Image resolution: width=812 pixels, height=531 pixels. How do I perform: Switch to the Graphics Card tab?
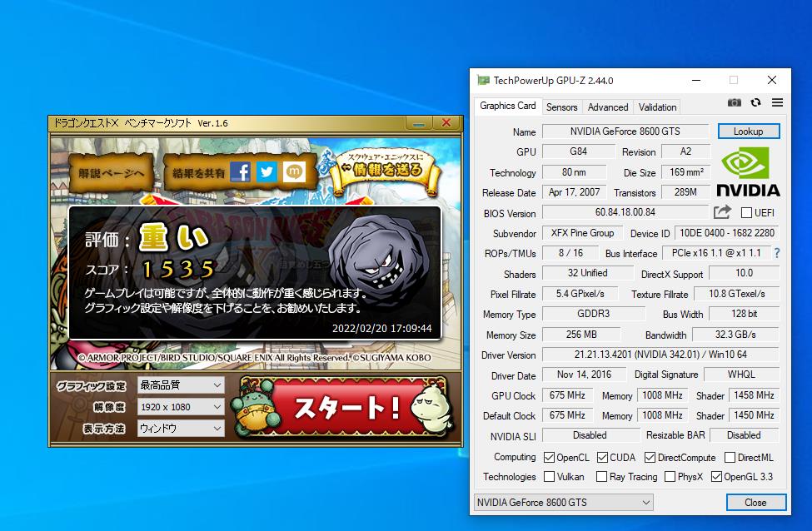pos(507,106)
